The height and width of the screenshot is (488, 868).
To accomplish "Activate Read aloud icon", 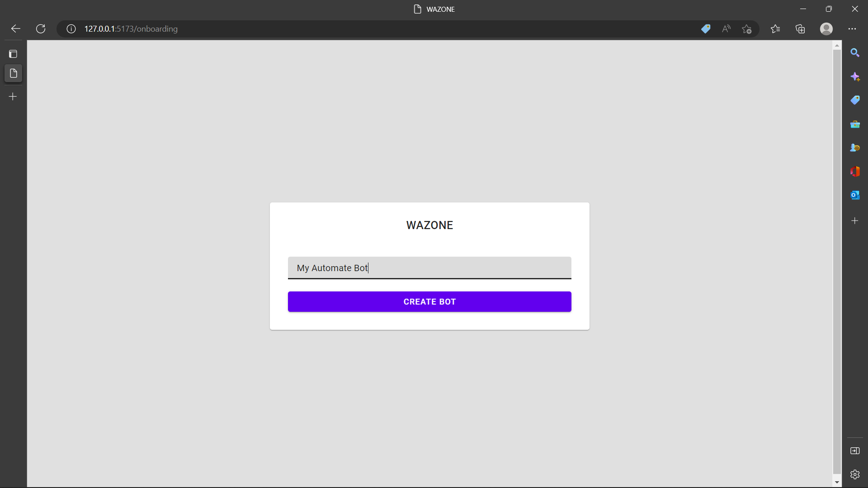I will click(x=726, y=29).
